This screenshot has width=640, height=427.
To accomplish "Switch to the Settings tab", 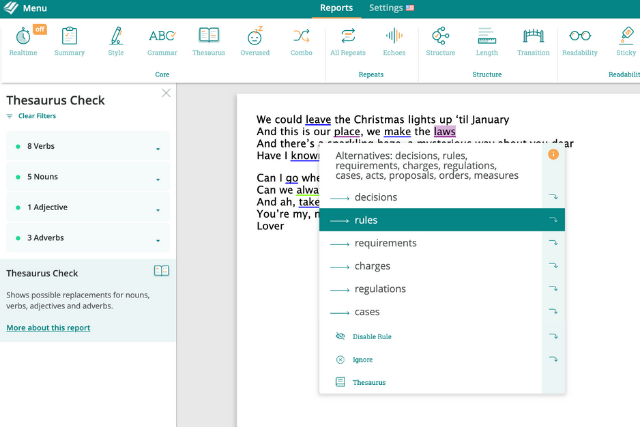I will [x=386, y=8].
